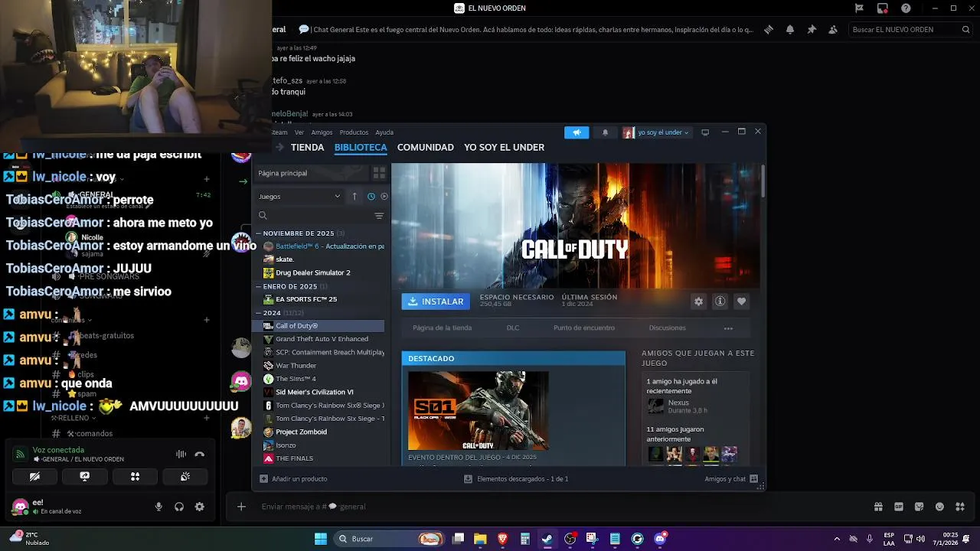
Task: Click the Buscar EL NUEVO ORDEN search box
Action: [910, 30]
